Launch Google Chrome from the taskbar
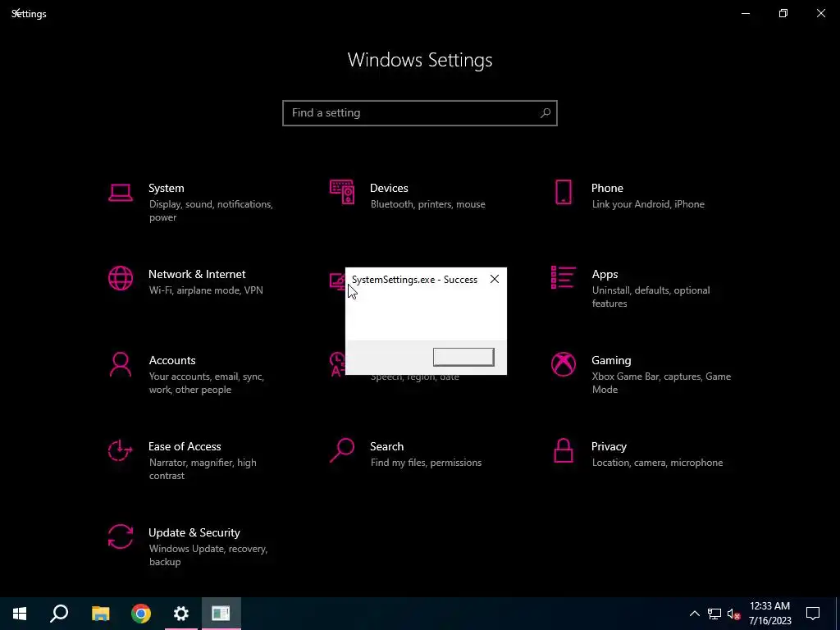Screen dimensions: 840x630 pyautogui.click(x=141, y=614)
